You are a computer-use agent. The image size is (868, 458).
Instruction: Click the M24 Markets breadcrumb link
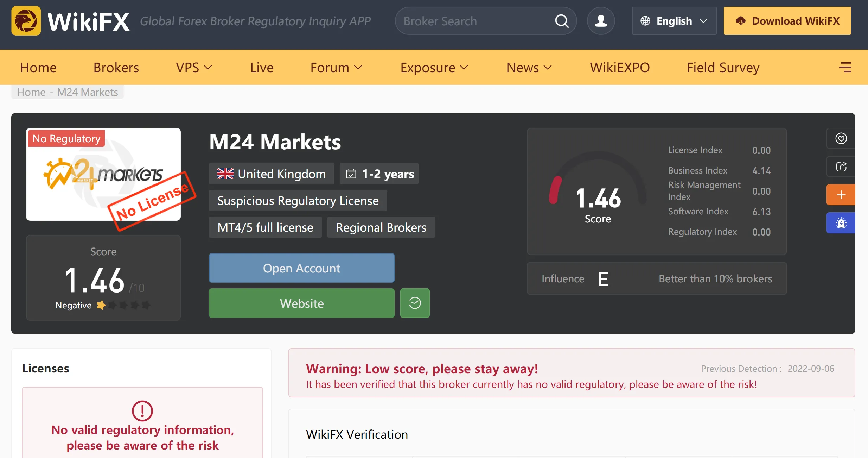[x=88, y=92]
